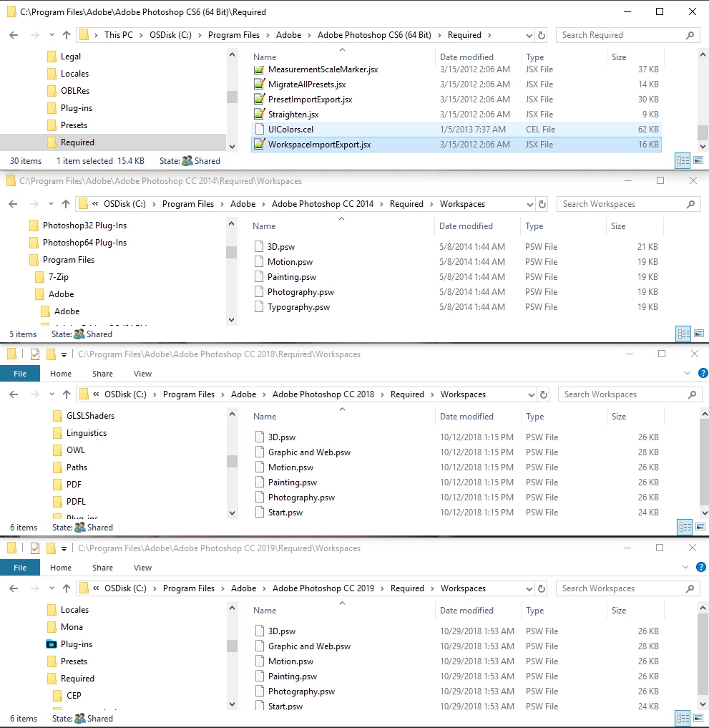709x728 pixels.
Task: Switch to details view in the CC 2019 window
Action: pos(683,718)
